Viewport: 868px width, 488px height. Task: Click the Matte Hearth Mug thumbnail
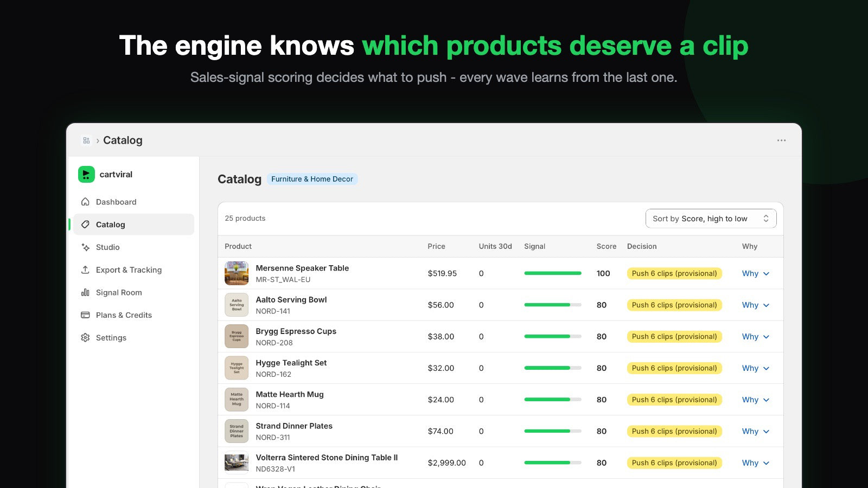237,400
